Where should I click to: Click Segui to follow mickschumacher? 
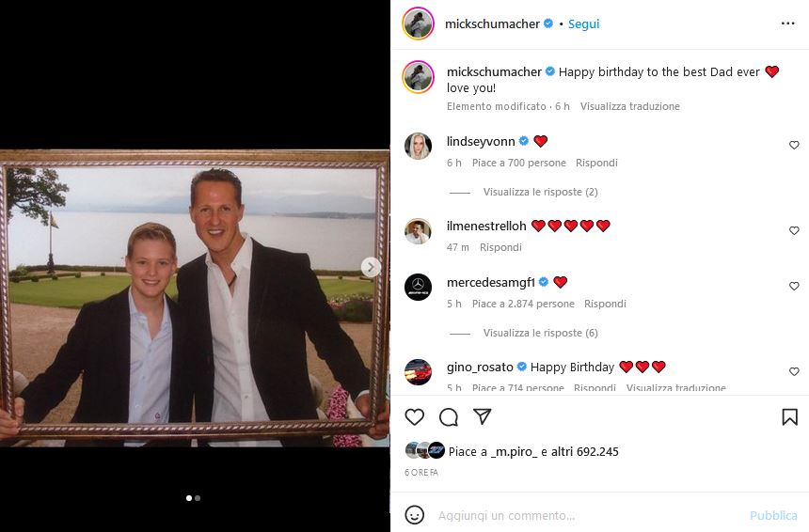coord(583,24)
